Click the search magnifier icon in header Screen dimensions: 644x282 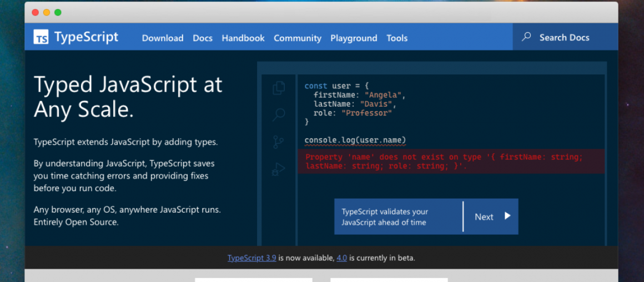(x=526, y=37)
